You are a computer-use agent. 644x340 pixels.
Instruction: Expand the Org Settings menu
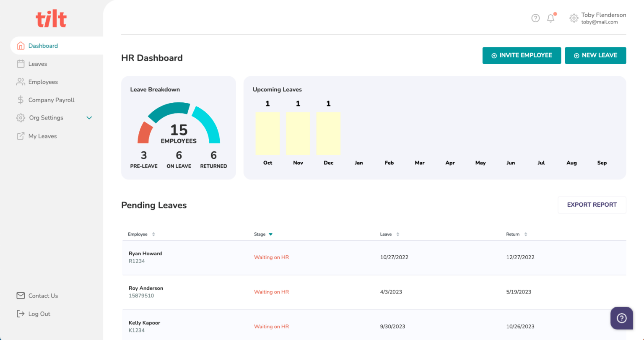(89, 118)
